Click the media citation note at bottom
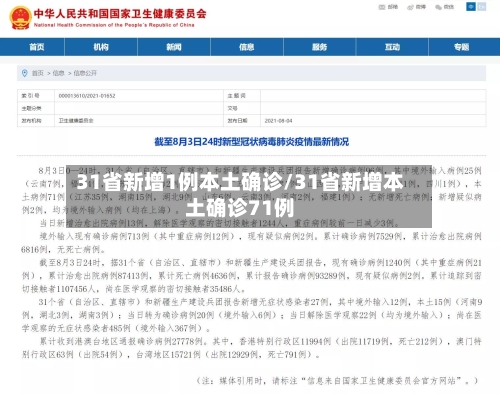This screenshot has width=500, height=394. click(x=337, y=380)
